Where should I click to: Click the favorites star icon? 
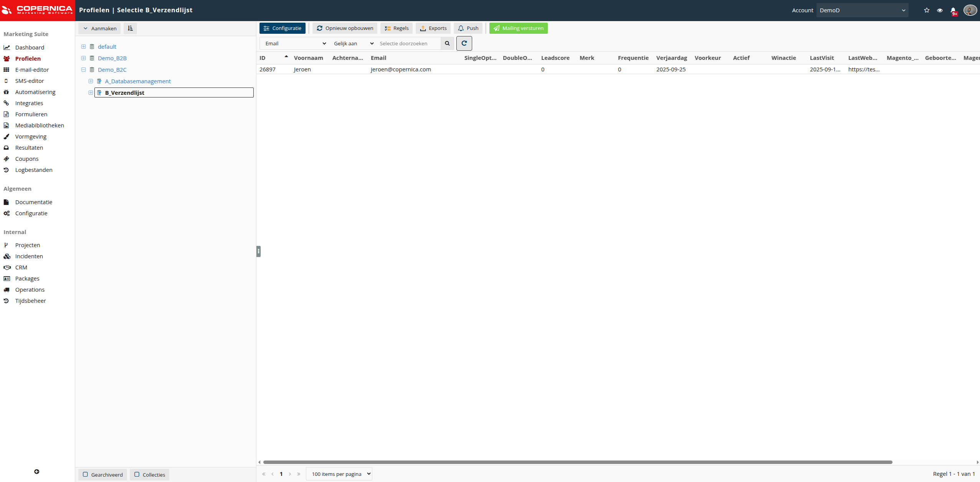(x=927, y=10)
